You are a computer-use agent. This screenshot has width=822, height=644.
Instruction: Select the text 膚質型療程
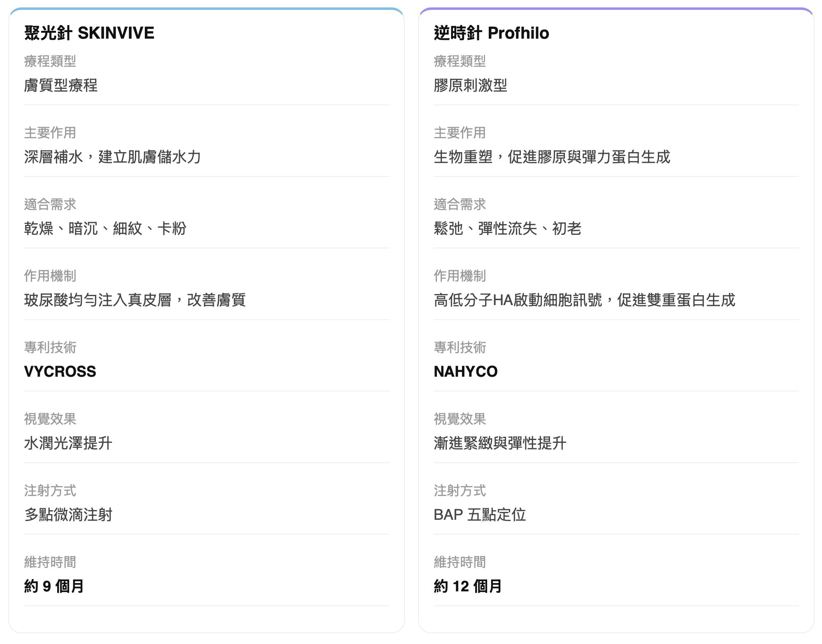(61, 86)
